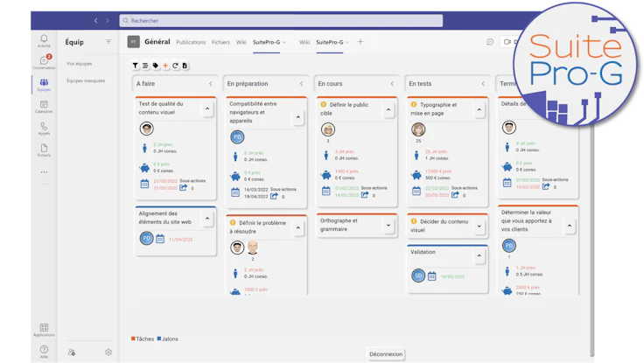
Task: Open the Appels phone icon
Action: click(44, 128)
